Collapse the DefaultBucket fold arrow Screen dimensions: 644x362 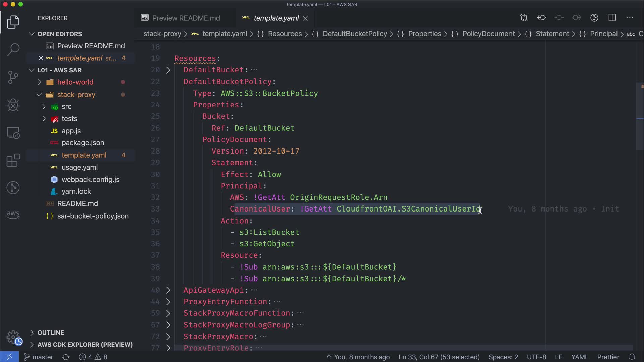tap(168, 70)
